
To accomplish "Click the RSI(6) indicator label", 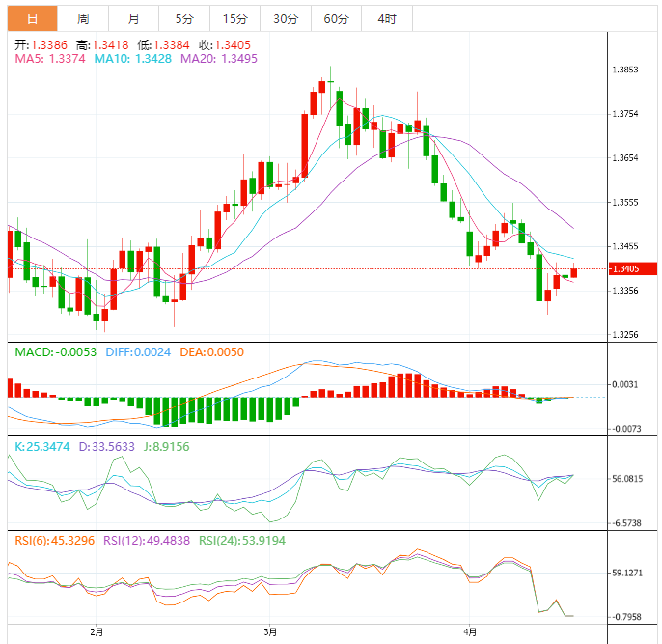I will (x=54, y=541).
